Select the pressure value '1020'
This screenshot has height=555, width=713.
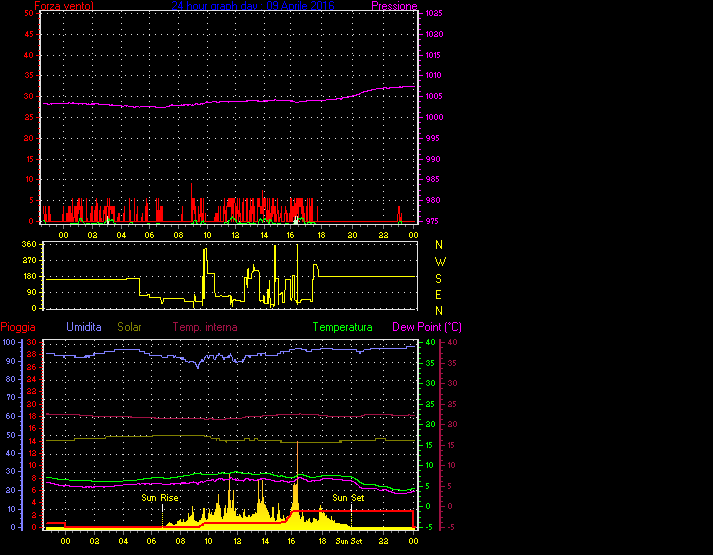(434, 34)
